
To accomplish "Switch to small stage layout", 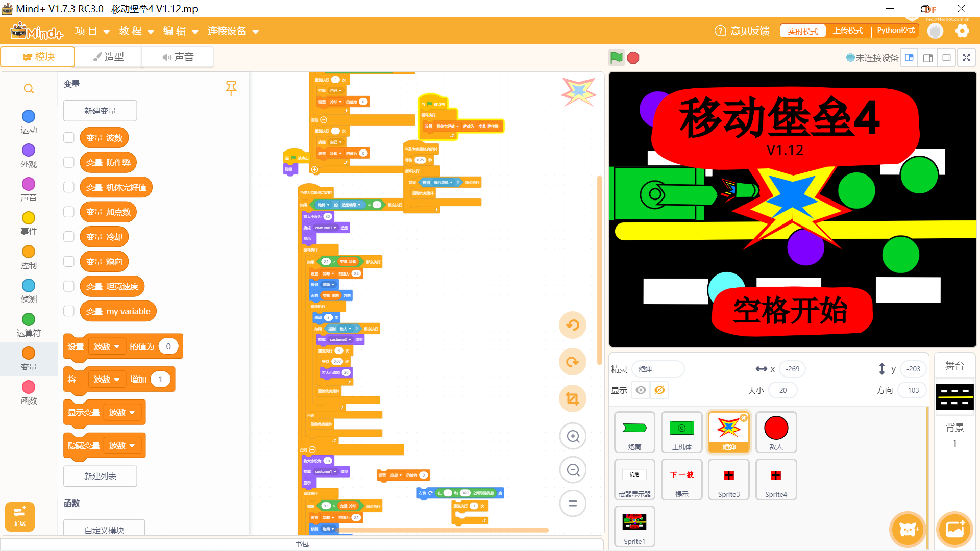I will (x=910, y=58).
